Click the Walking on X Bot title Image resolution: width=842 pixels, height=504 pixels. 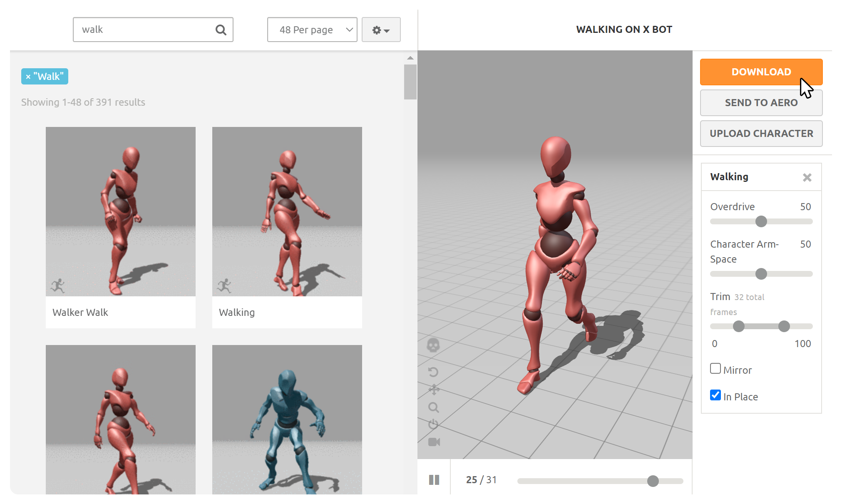click(x=624, y=30)
